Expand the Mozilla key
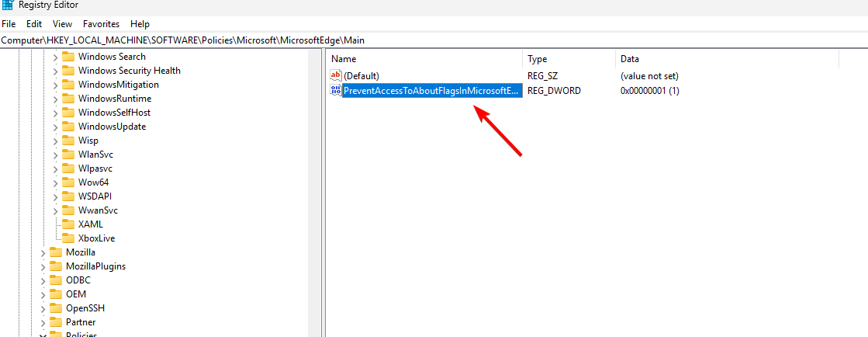The image size is (868, 337). tap(43, 252)
